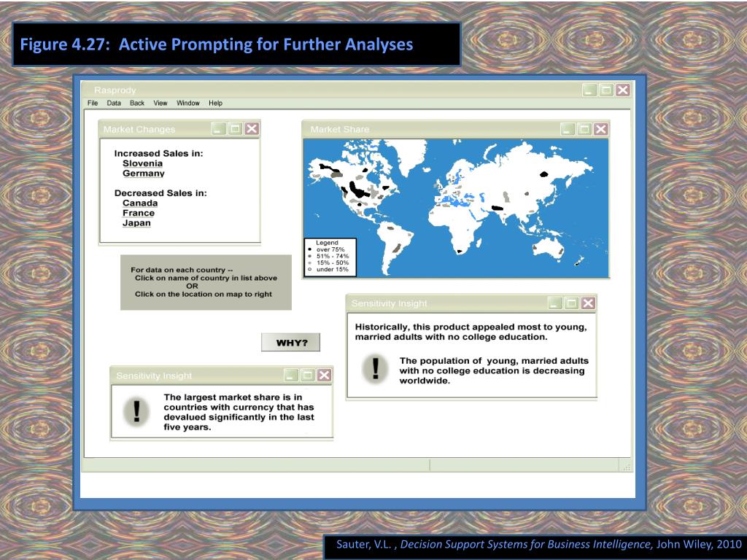Screen dimensions: 747x560
Task: Click the 'Decreased Sales in:' heading
Action: coord(160,192)
